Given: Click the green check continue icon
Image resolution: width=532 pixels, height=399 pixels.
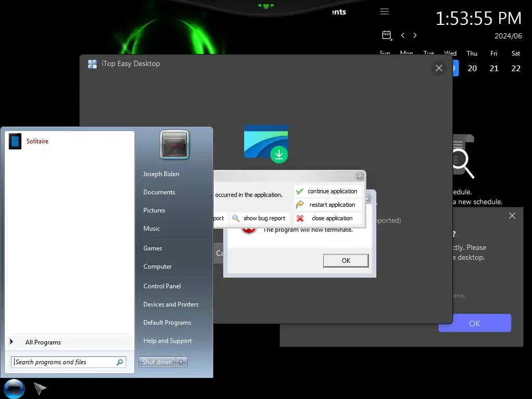Looking at the screenshot, I should (300, 191).
